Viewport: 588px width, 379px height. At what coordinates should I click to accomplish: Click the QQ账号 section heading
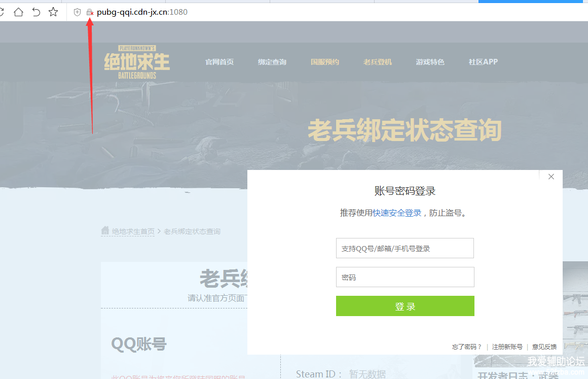click(x=139, y=344)
